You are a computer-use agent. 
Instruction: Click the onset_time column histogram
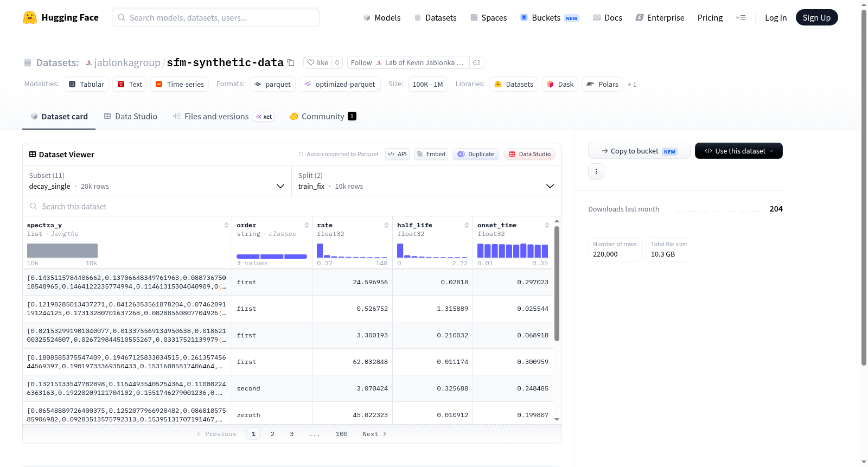pyautogui.click(x=513, y=250)
